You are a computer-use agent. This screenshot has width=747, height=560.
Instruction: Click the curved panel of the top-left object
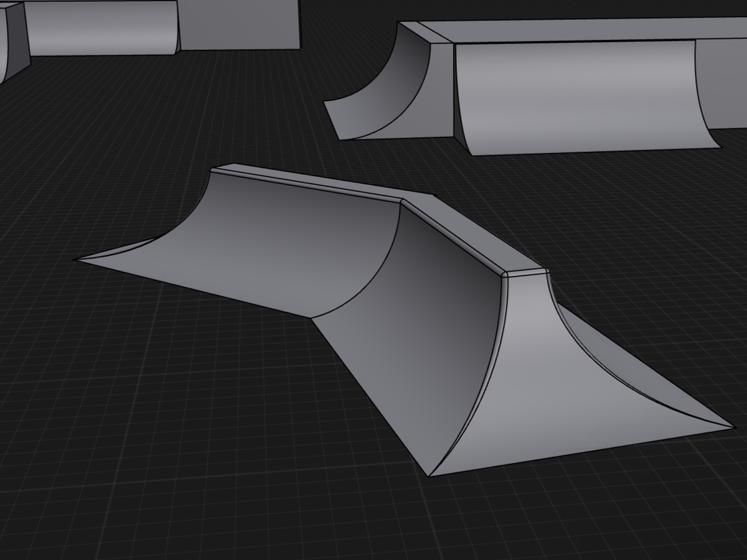pyautogui.click(x=100, y=28)
